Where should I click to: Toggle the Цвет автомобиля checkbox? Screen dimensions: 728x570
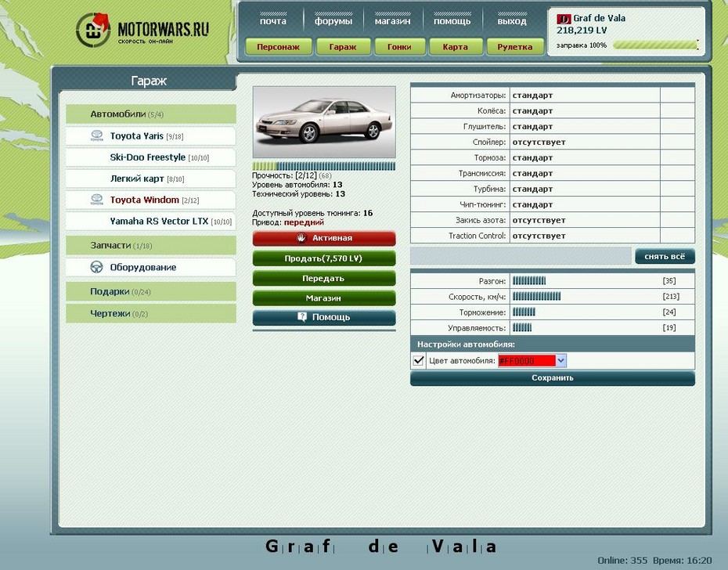click(x=418, y=360)
